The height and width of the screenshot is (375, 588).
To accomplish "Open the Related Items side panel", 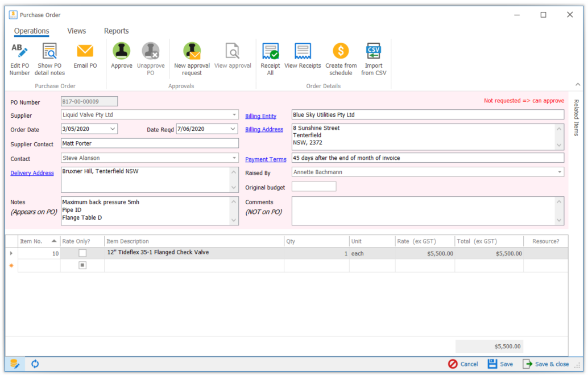I will [x=577, y=117].
